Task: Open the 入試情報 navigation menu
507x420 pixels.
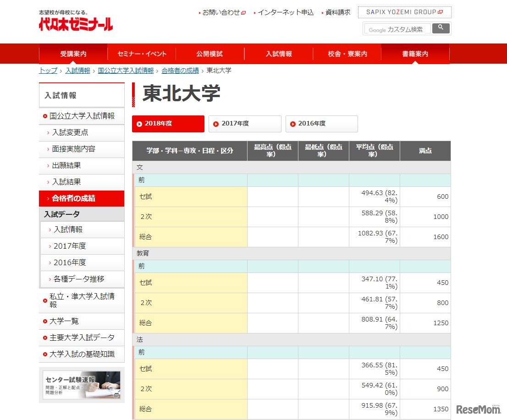Action: pos(279,54)
